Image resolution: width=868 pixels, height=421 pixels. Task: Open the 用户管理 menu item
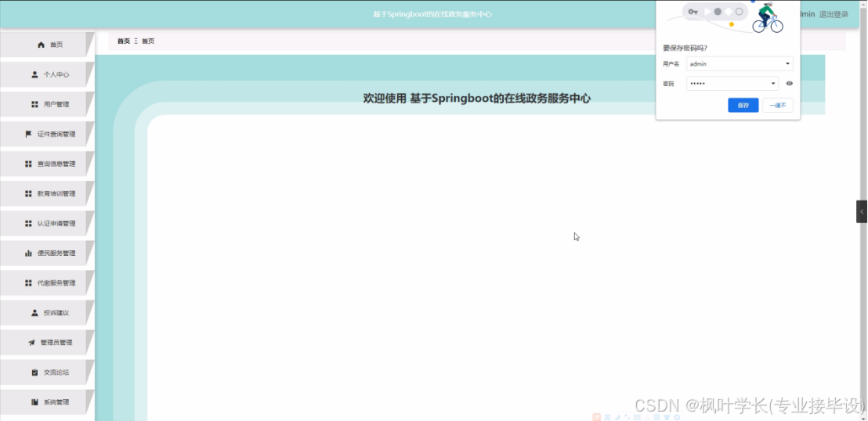(47, 104)
